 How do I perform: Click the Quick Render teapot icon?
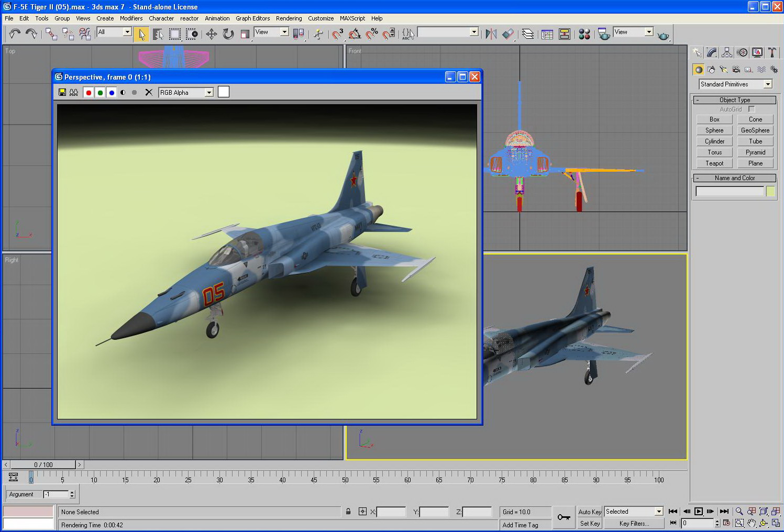coord(663,36)
